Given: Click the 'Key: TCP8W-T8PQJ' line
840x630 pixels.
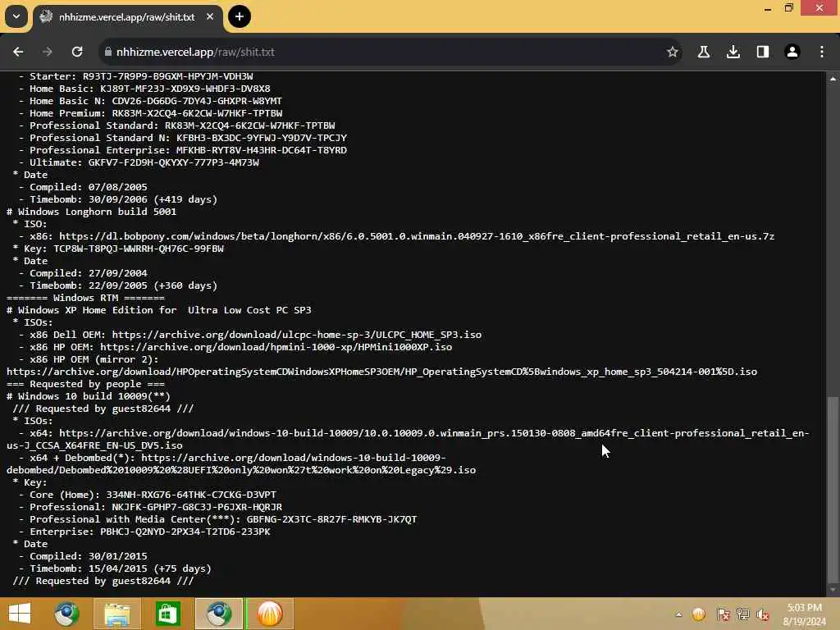Looking at the screenshot, I should point(118,249).
